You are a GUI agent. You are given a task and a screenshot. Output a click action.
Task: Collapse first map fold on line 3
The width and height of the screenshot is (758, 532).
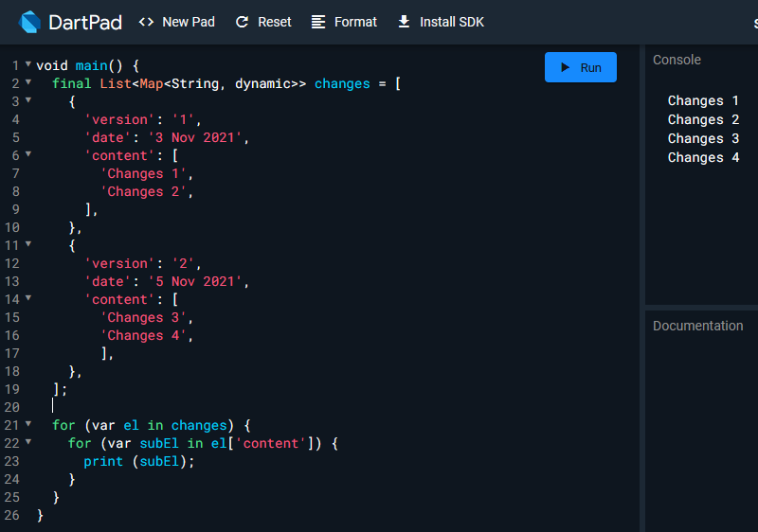pyautogui.click(x=28, y=100)
